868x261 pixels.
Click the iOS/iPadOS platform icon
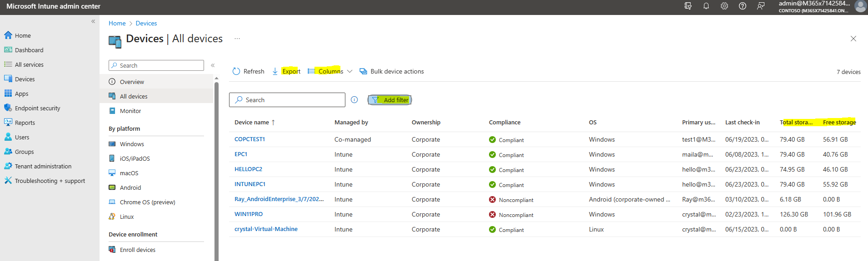(x=112, y=158)
